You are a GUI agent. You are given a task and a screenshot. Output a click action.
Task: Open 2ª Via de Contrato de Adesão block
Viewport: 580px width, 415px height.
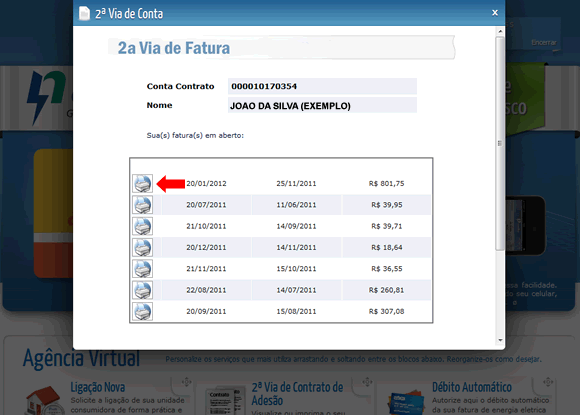[297, 394]
